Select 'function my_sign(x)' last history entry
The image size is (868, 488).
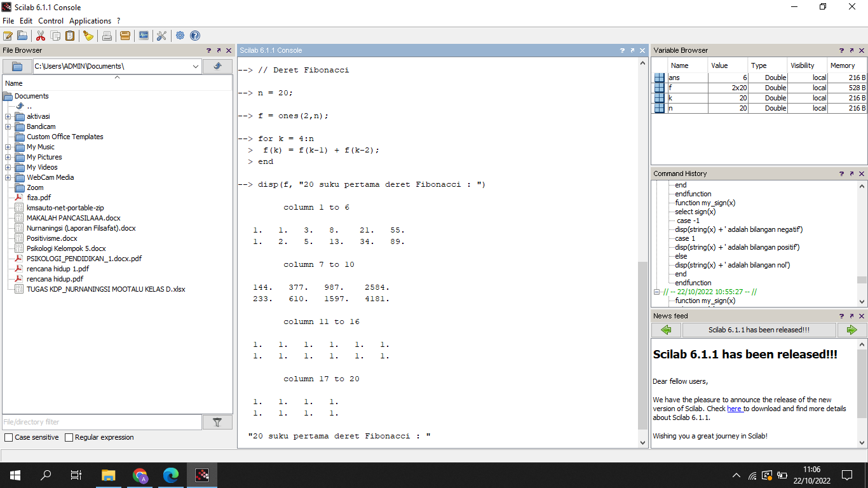coord(705,301)
